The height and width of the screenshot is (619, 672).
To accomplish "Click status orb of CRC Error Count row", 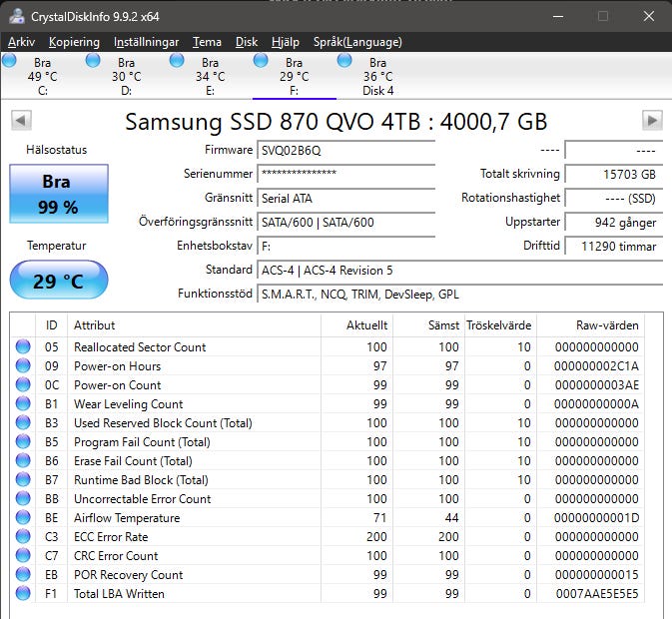I will [23, 555].
